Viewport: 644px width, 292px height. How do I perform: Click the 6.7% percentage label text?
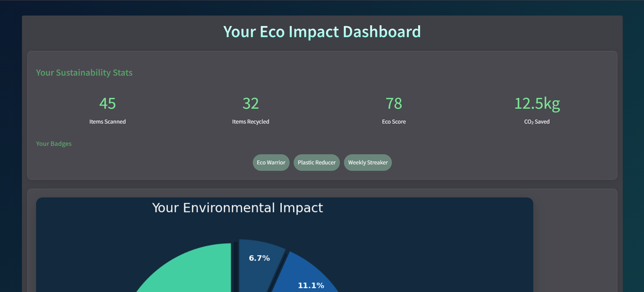259,258
